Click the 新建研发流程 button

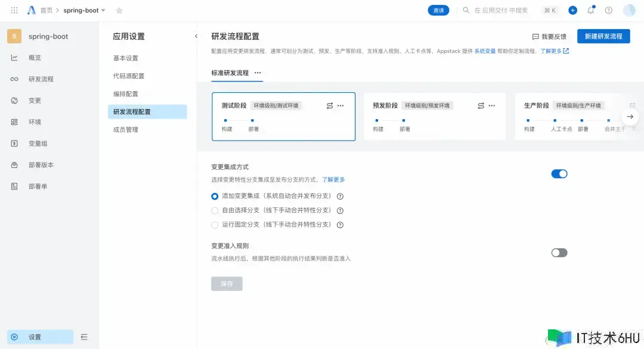(603, 36)
